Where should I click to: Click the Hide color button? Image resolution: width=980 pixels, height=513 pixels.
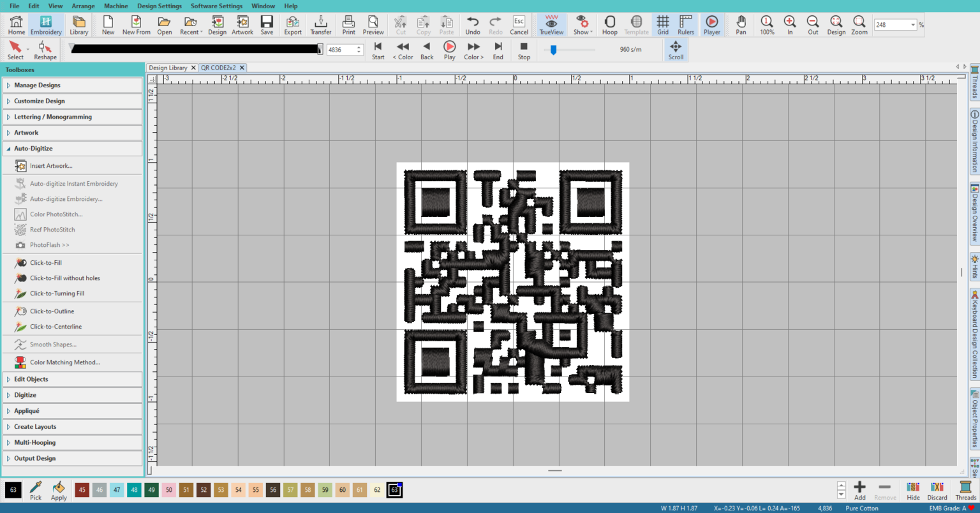914,490
